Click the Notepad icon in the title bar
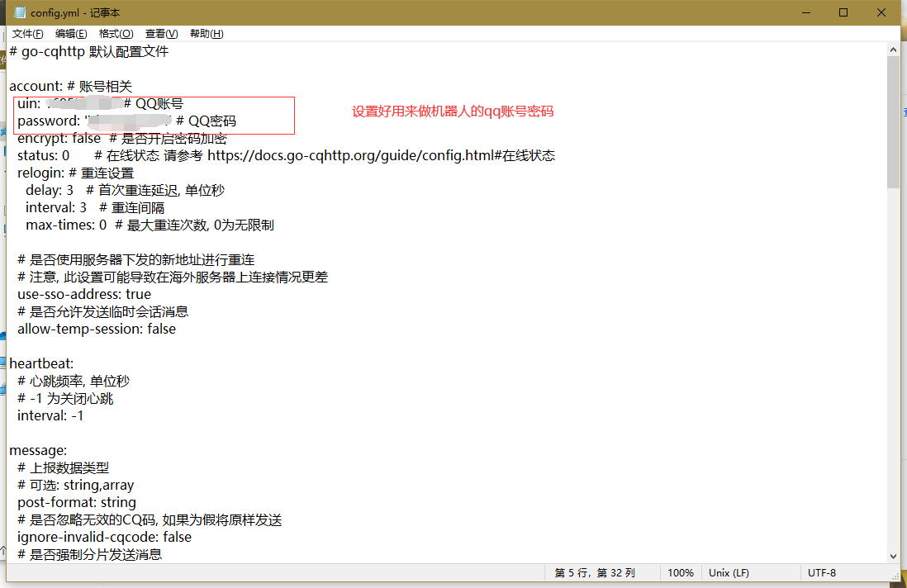Viewport: 907px width, 588px height. coord(20,12)
